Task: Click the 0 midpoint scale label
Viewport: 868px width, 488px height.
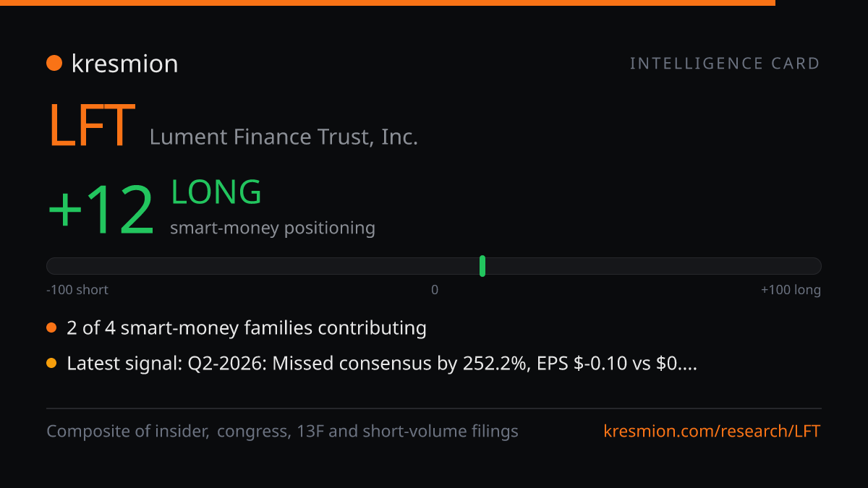Action: coord(435,290)
